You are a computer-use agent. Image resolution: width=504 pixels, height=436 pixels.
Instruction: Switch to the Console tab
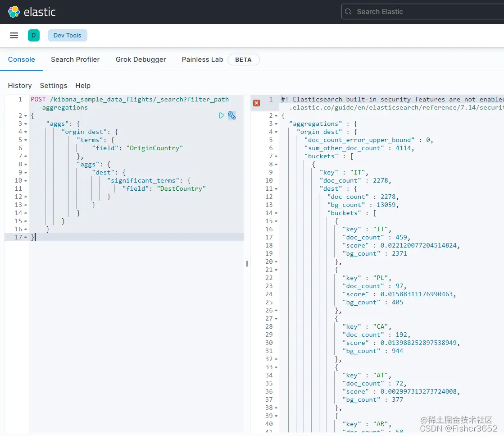click(21, 60)
